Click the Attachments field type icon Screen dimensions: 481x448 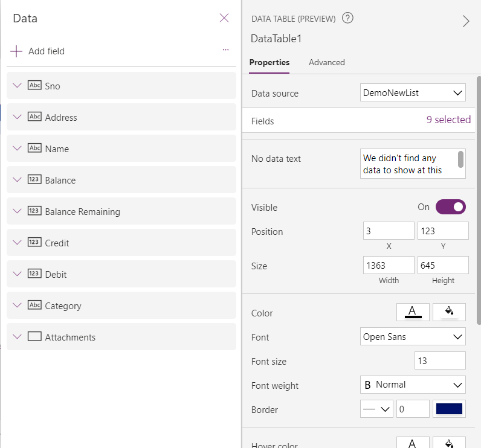(34, 337)
